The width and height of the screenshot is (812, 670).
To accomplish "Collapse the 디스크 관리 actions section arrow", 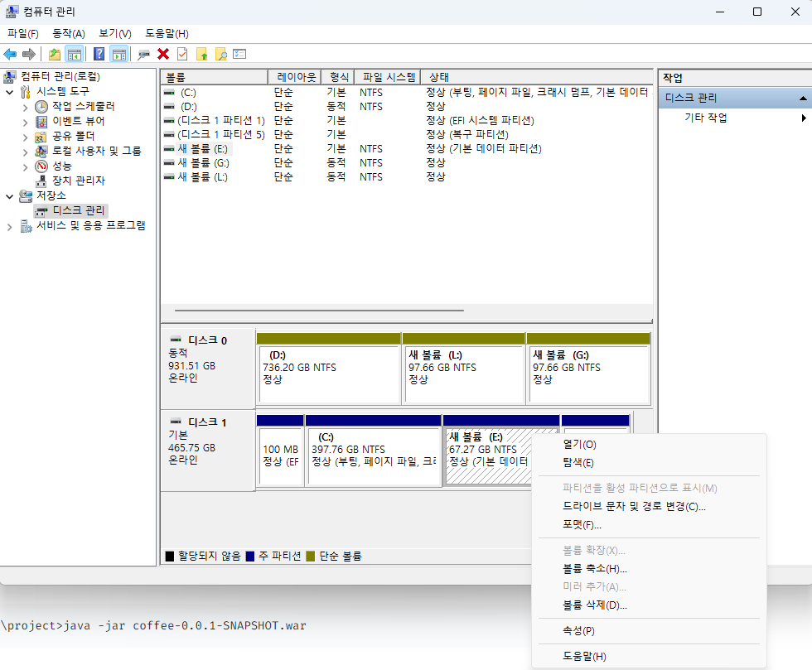I will coord(803,98).
